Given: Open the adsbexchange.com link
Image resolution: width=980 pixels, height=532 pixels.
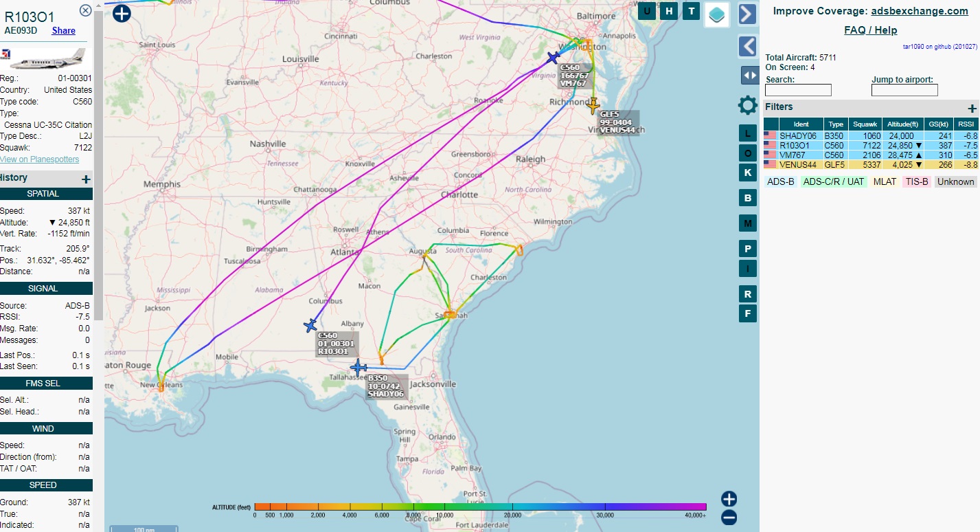Looking at the screenshot, I should point(920,11).
